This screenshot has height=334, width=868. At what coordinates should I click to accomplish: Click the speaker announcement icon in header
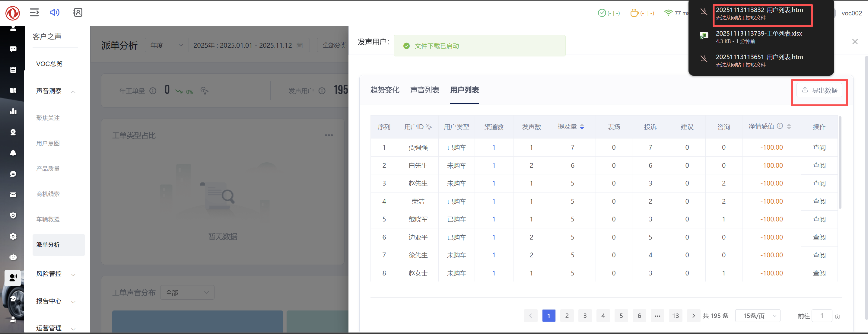click(55, 12)
